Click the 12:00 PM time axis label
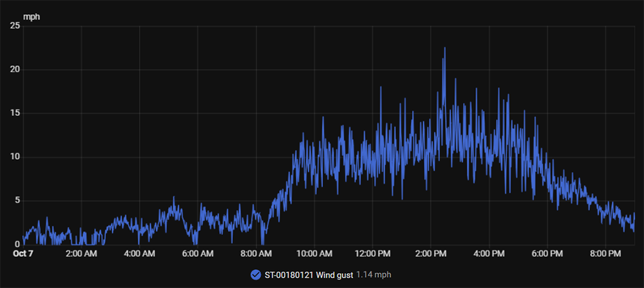Viewport: 644px width, 288px height. (372, 254)
